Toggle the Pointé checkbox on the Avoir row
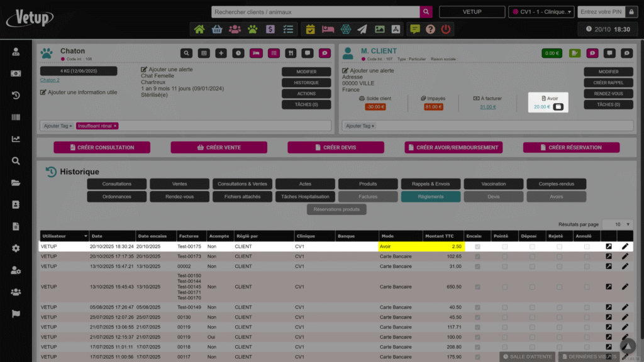Viewport: 644px width, 362px height. click(x=504, y=246)
